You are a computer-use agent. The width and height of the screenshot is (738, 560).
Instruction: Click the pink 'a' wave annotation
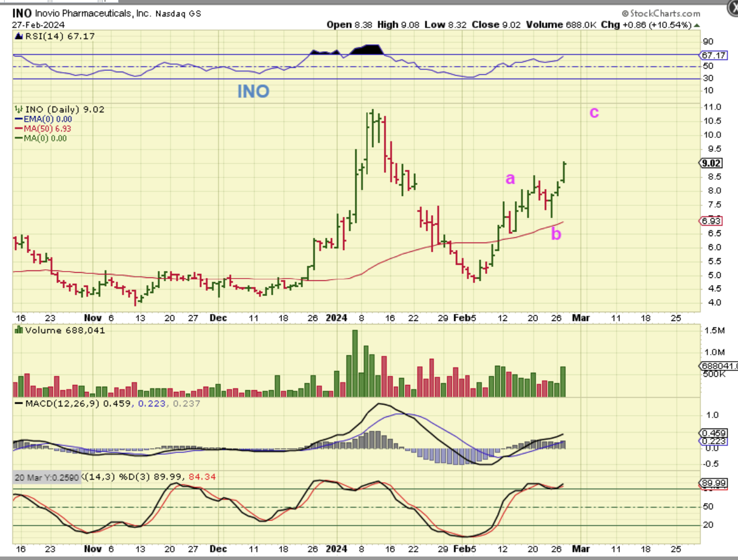tap(510, 179)
